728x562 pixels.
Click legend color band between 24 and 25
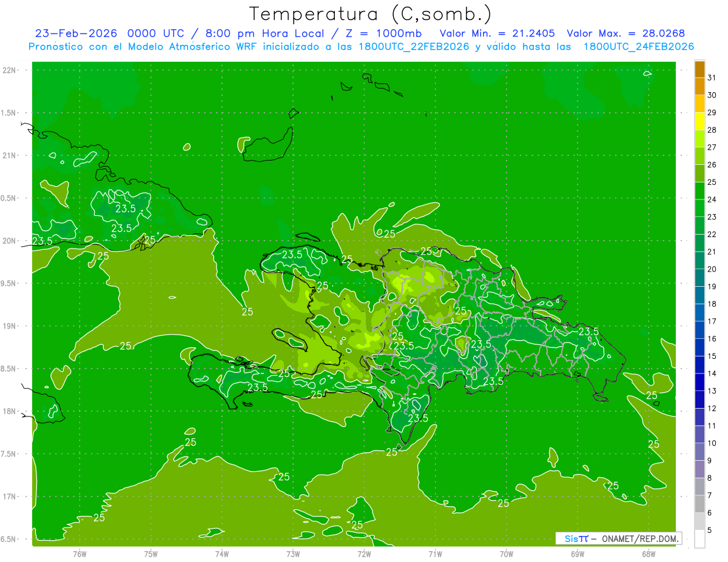pos(699,190)
